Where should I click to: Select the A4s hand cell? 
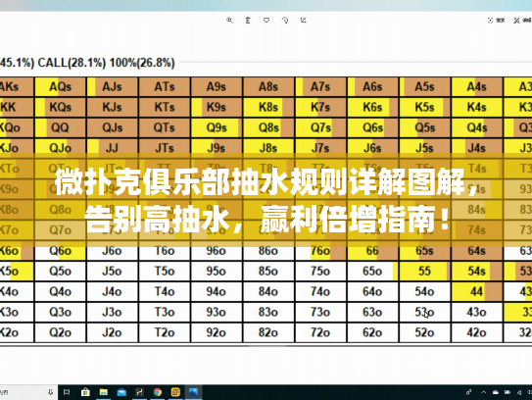477,87
